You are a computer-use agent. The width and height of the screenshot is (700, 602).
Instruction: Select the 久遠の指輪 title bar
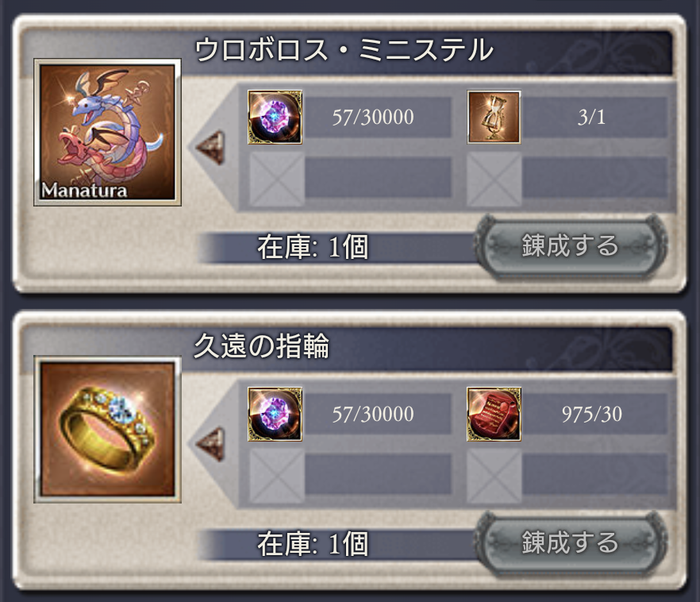tap(348, 347)
